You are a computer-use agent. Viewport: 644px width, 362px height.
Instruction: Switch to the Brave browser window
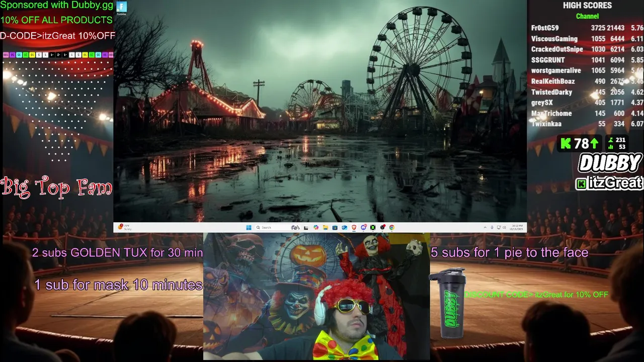point(354,227)
